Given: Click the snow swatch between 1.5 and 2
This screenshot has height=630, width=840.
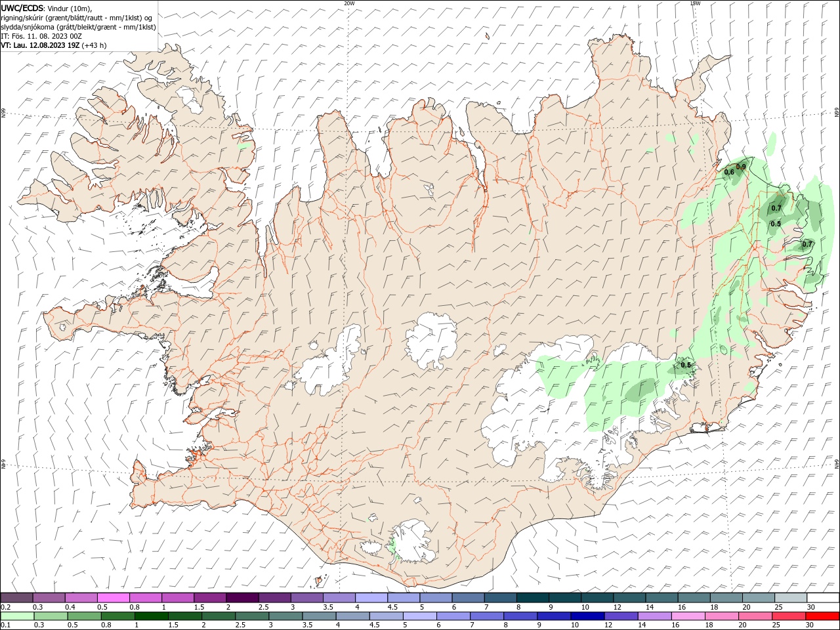Looking at the screenshot, I should pyautogui.click(x=209, y=597).
